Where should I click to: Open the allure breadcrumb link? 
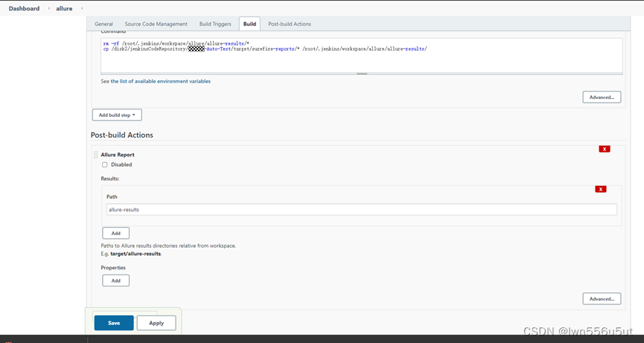click(64, 8)
